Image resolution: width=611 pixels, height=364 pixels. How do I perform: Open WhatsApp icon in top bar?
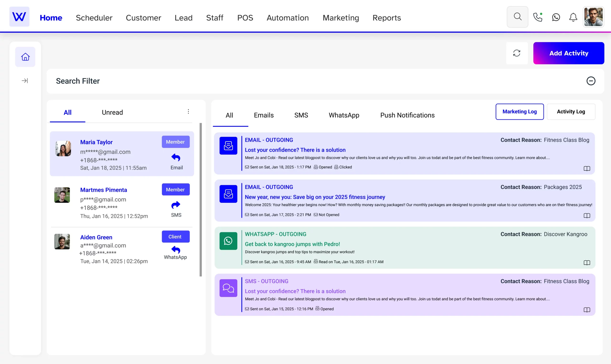pos(556,17)
